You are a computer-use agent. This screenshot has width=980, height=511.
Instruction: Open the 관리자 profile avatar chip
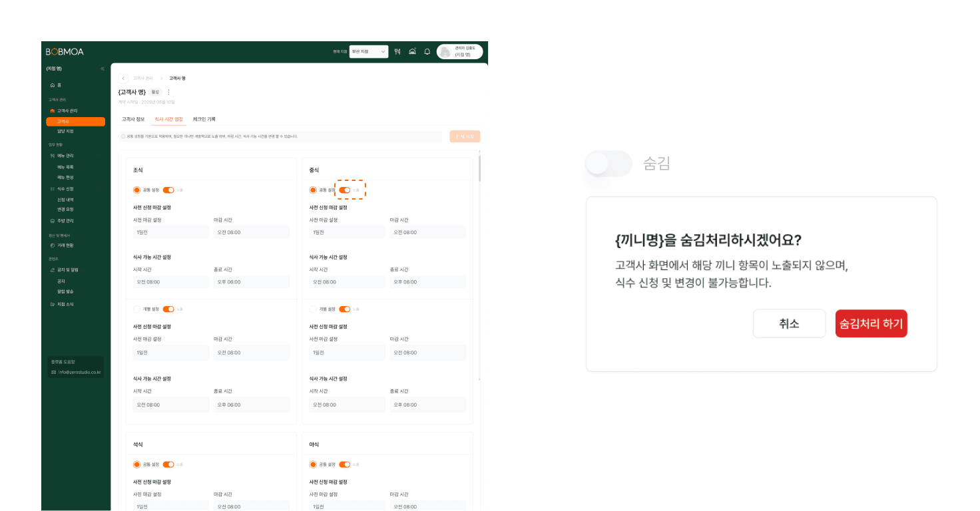(x=460, y=52)
